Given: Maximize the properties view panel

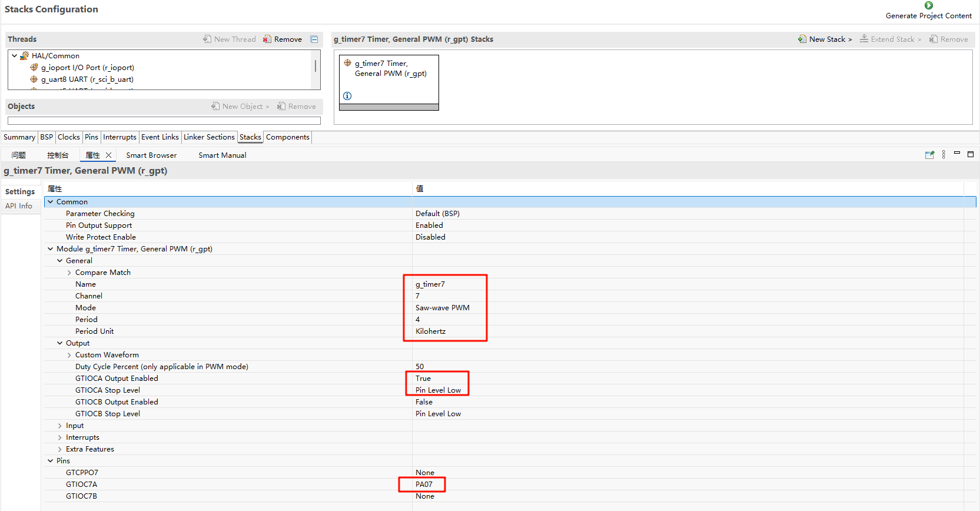Looking at the screenshot, I should coord(971,154).
